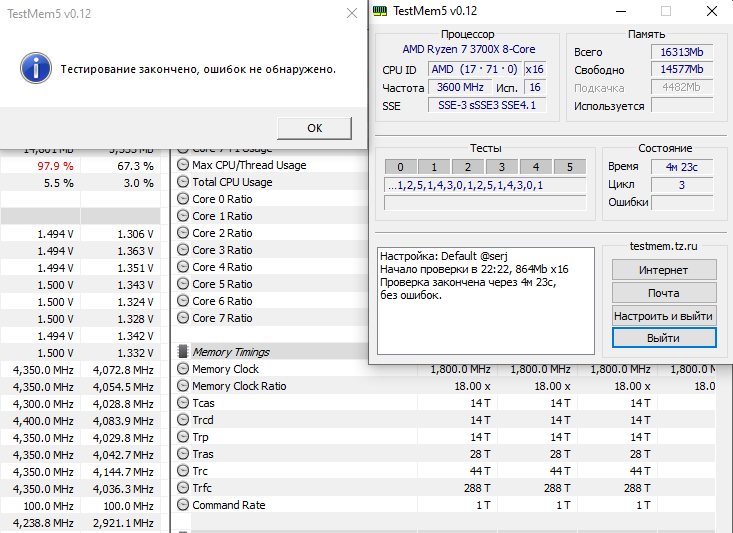This screenshot has width=733, height=533.
Task: Click the Memory Clock Ratio sensor icon
Action: pos(183,386)
